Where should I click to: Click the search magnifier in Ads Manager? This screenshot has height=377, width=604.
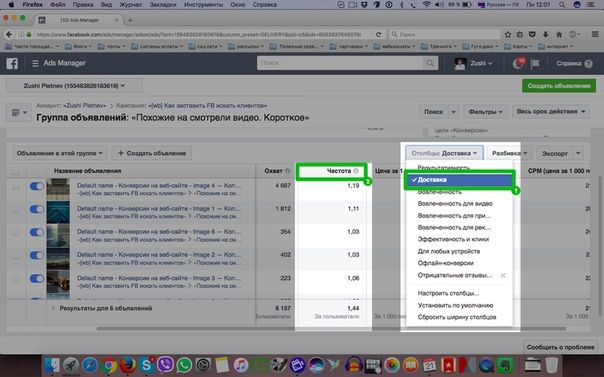pyautogui.click(x=430, y=63)
